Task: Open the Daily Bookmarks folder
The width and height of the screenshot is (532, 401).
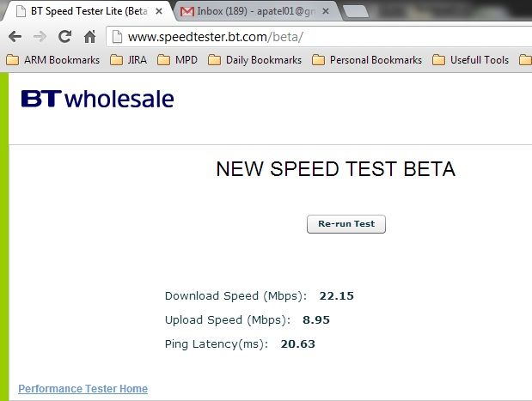Action: (x=254, y=60)
